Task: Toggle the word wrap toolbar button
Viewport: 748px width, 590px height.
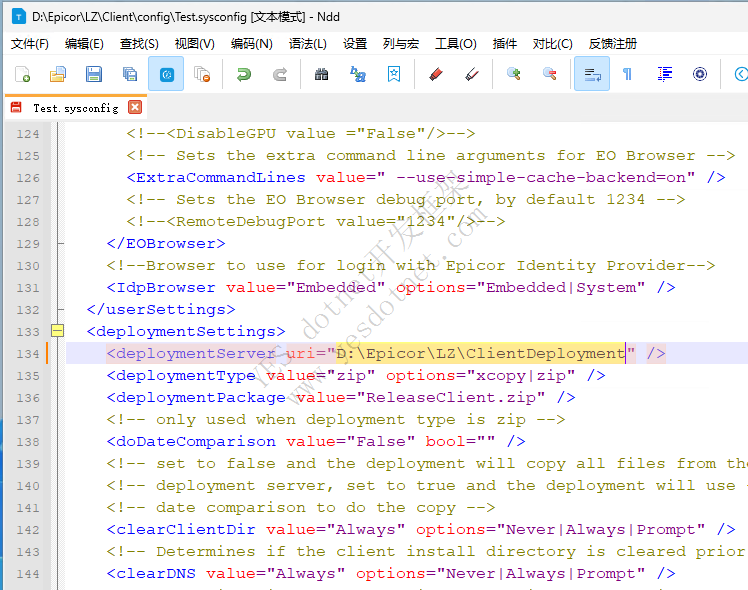Action: point(591,74)
